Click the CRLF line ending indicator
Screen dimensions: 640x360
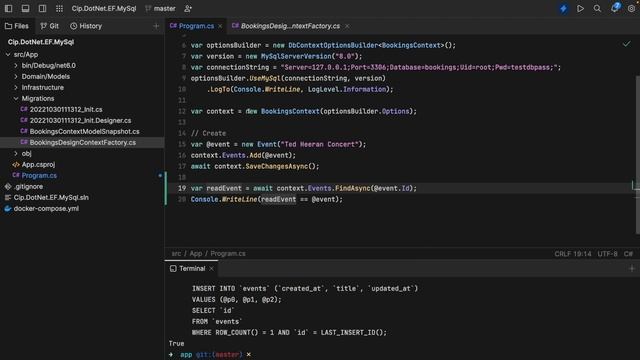tap(562, 254)
